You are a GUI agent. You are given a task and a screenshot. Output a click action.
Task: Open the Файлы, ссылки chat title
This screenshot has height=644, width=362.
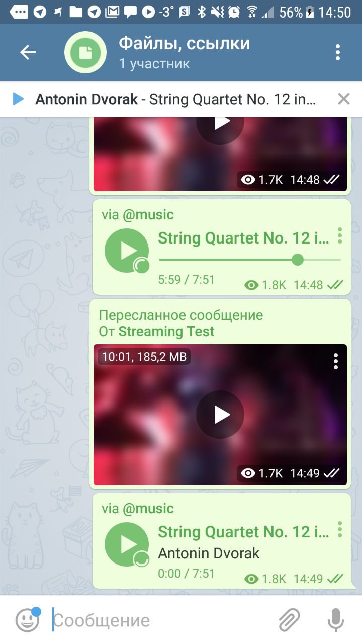coord(184,44)
